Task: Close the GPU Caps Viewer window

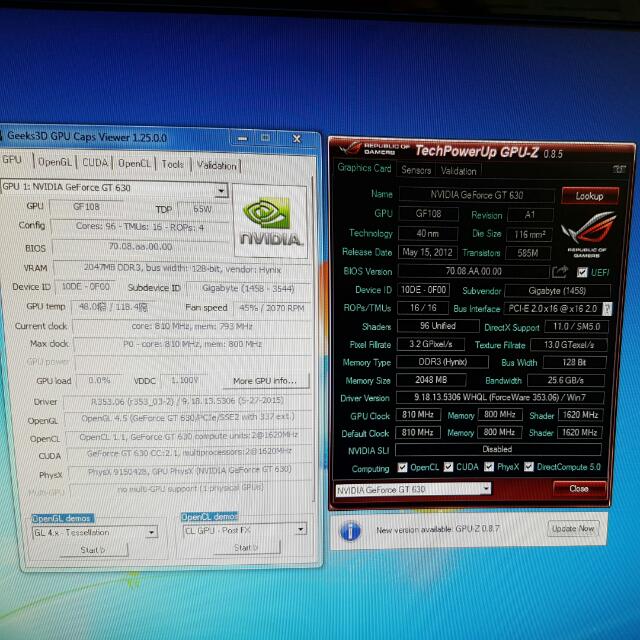Action: coord(297,139)
